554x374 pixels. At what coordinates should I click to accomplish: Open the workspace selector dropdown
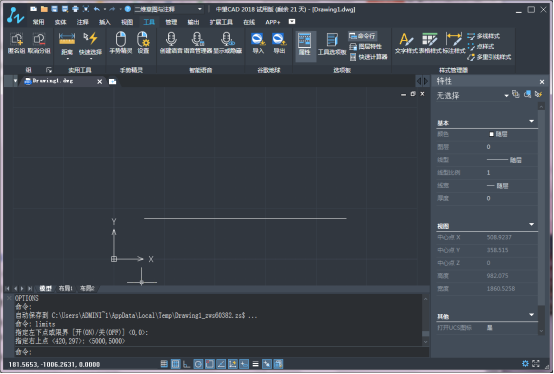coord(165,9)
